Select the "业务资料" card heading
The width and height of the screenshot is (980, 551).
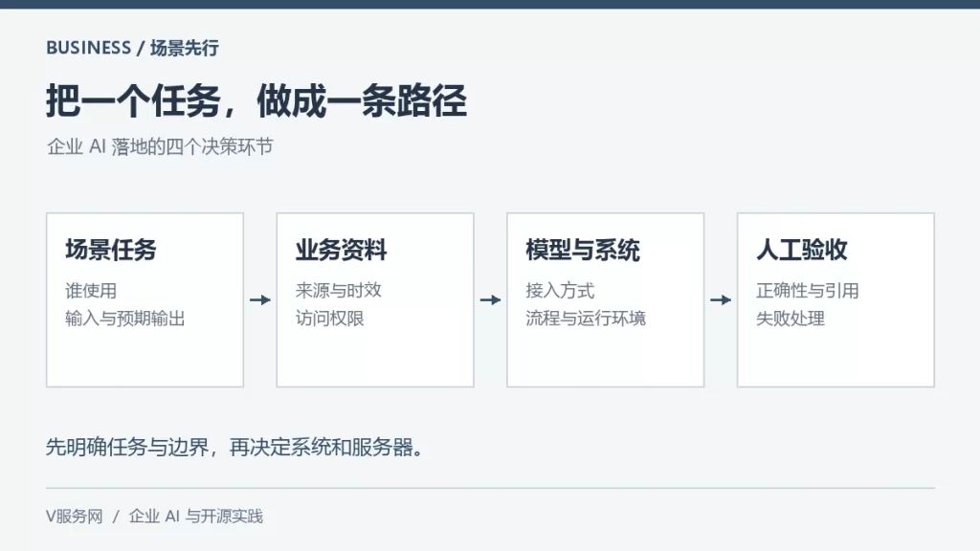(x=342, y=250)
